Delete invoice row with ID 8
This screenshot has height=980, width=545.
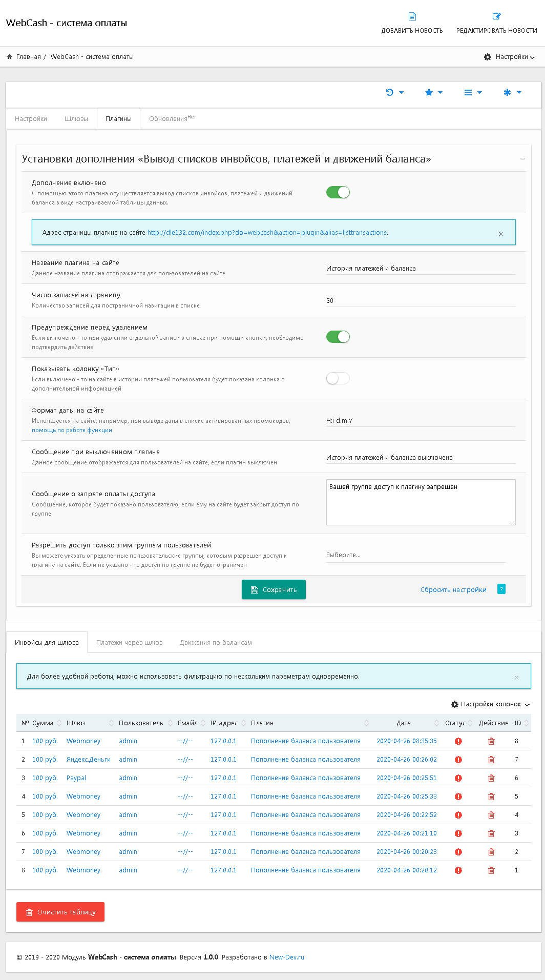[491, 741]
